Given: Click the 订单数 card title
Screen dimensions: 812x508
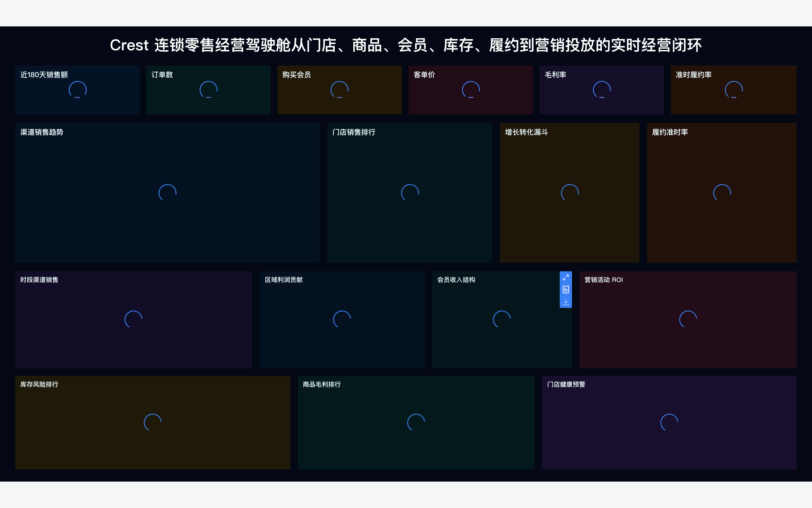Looking at the screenshot, I should tap(162, 75).
